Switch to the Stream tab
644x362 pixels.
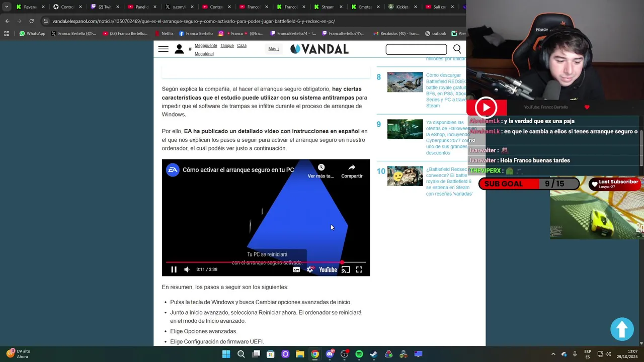[328, 7]
